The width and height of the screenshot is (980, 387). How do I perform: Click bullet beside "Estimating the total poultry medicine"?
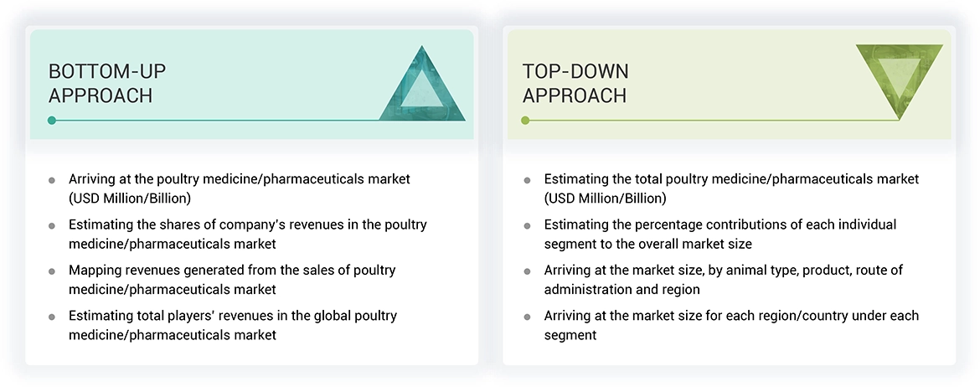[527, 180]
